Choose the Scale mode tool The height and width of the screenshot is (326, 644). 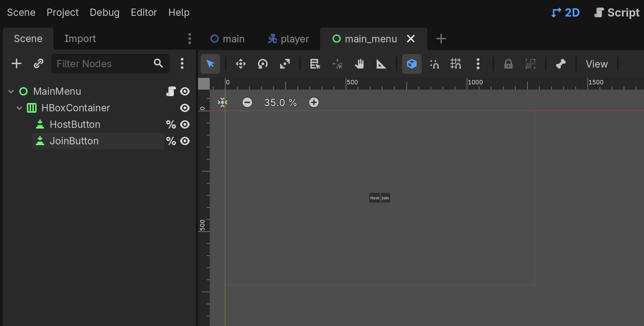(285, 64)
